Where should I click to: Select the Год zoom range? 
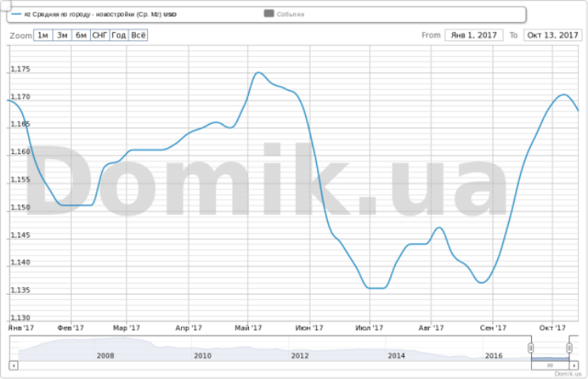coord(119,36)
